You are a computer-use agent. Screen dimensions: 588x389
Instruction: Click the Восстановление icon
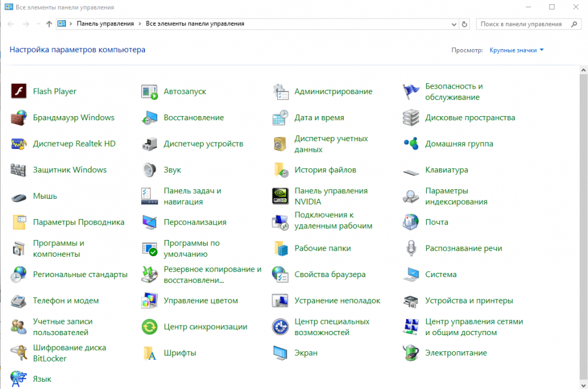click(x=149, y=117)
